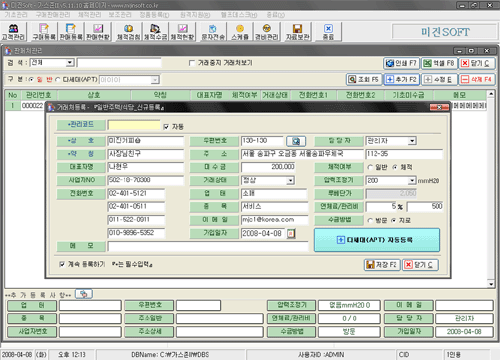Open 보조관리 menu
Viewport: 500px width, 360px height.
click(x=120, y=15)
